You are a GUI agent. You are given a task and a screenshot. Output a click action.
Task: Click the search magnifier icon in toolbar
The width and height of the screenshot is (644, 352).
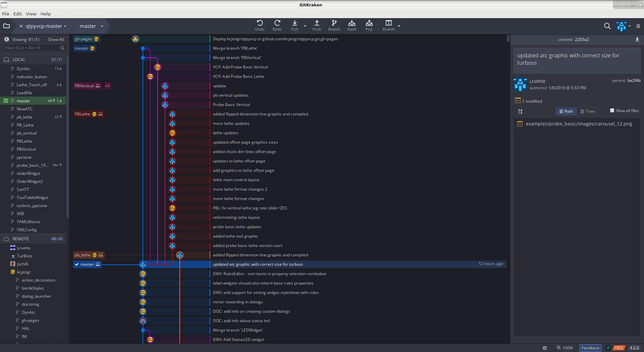click(x=607, y=26)
